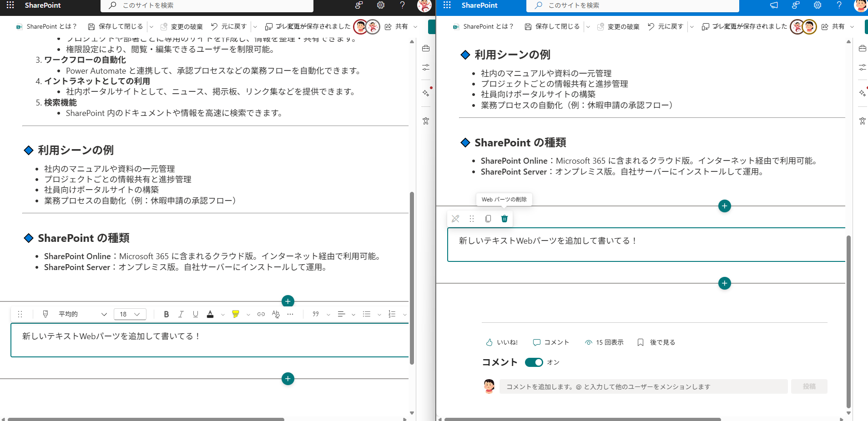Open the 15 回表示 view count
The width and height of the screenshot is (868, 421).
[604, 342]
